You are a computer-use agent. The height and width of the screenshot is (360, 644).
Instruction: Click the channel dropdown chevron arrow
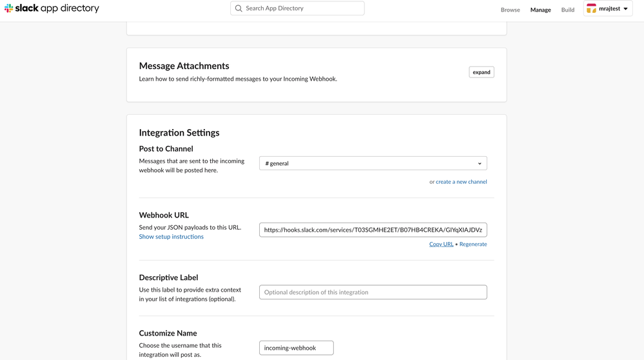pos(480,163)
